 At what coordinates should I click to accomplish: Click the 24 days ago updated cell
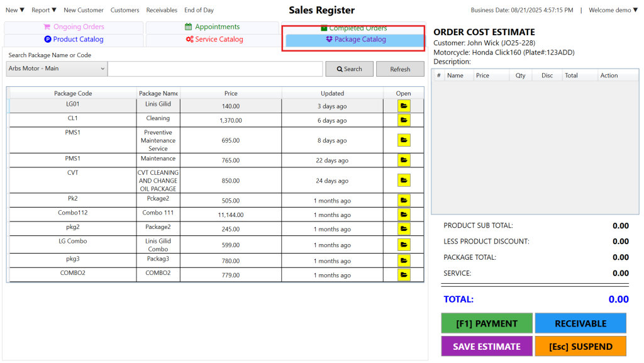coord(332,181)
